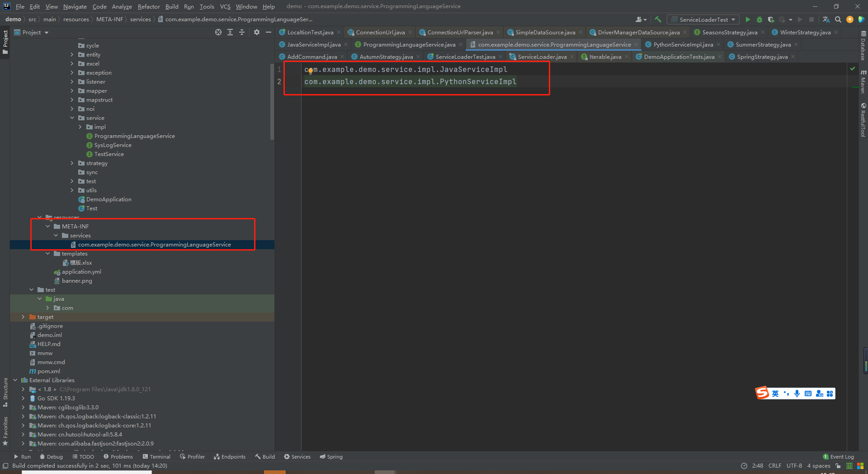Open Project panel gear settings
868x474 pixels.
click(257, 32)
